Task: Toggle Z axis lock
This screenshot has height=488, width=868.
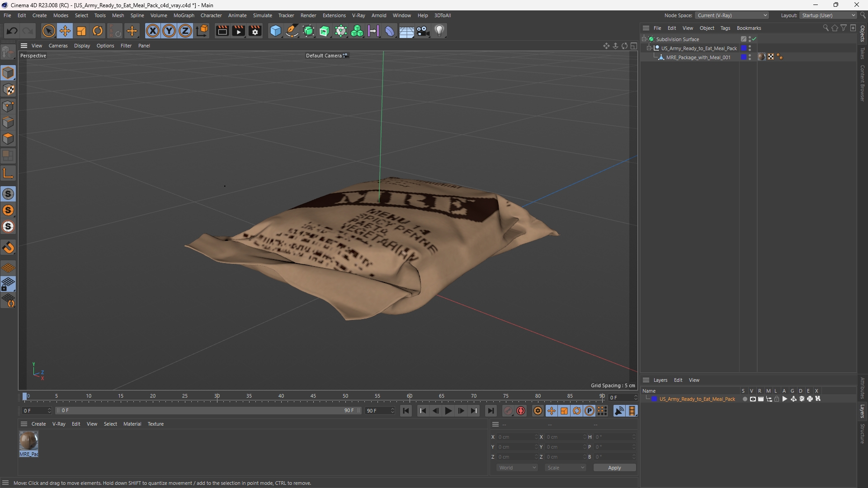Action: point(185,31)
